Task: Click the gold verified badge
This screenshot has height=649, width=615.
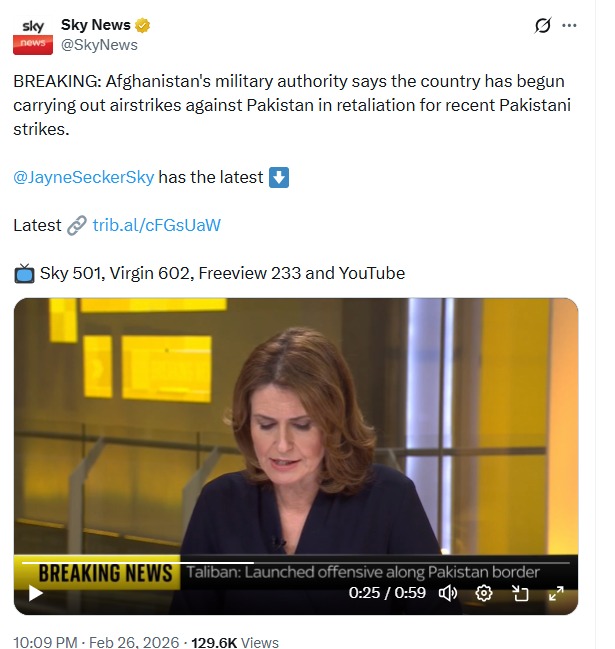Action: point(142,25)
